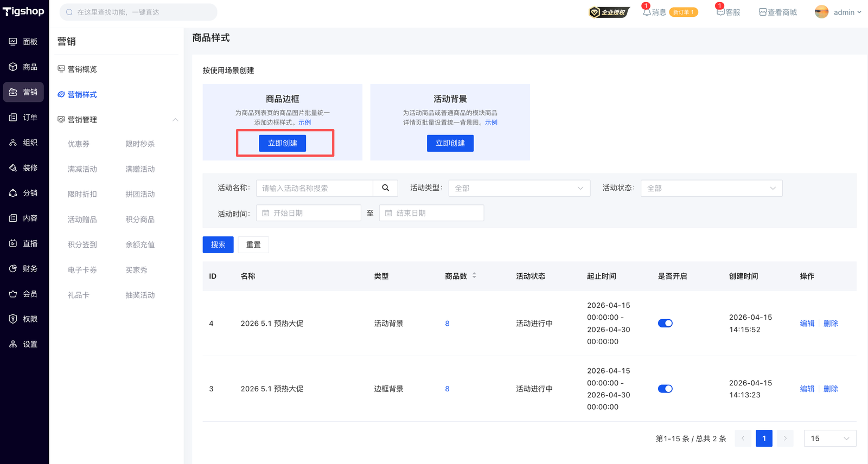
Task: Toggle off the switch for activity ID 4
Action: coord(665,324)
